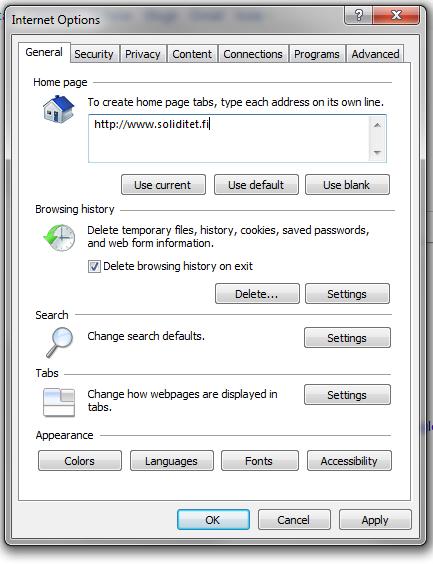
Task: Click the home page scroll down arrow
Action: tap(377, 153)
